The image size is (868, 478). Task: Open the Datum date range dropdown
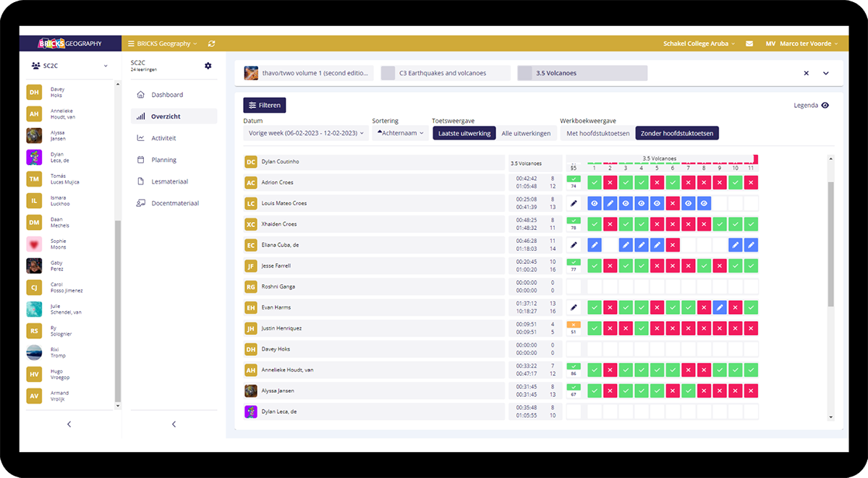(x=306, y=133)
